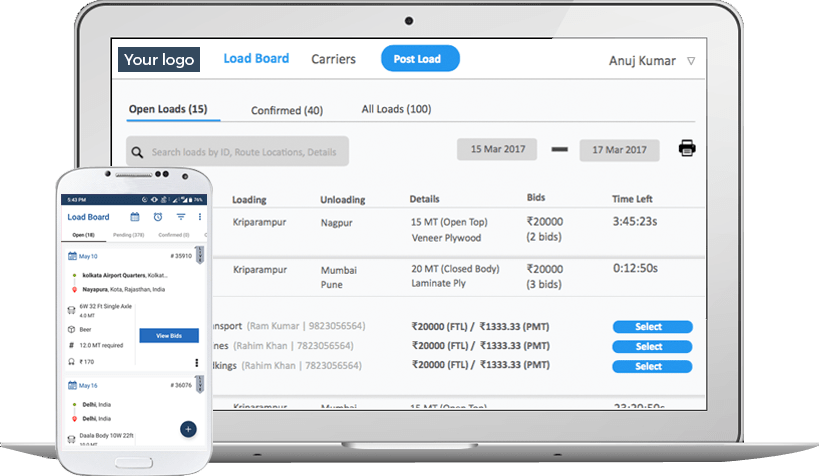Open the 15 Mar 2017 start date picker

[497, 149]
